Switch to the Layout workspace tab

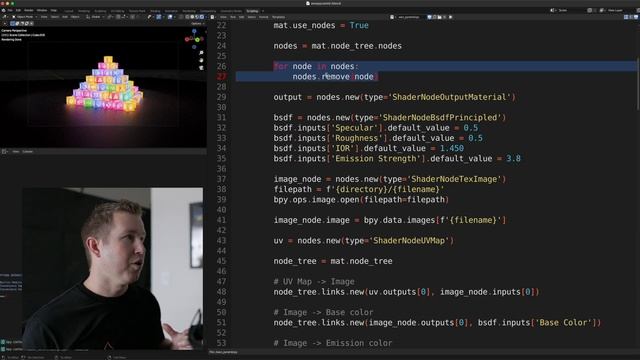point(69,11)
